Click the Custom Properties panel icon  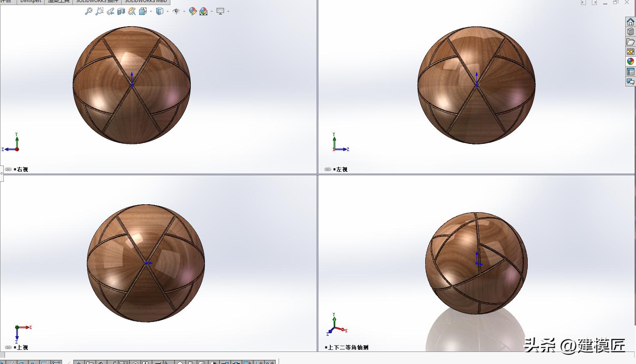[x=630, y=71]
